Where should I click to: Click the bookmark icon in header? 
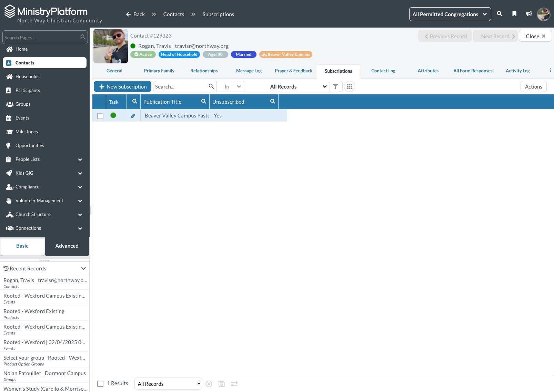point(514,14)
